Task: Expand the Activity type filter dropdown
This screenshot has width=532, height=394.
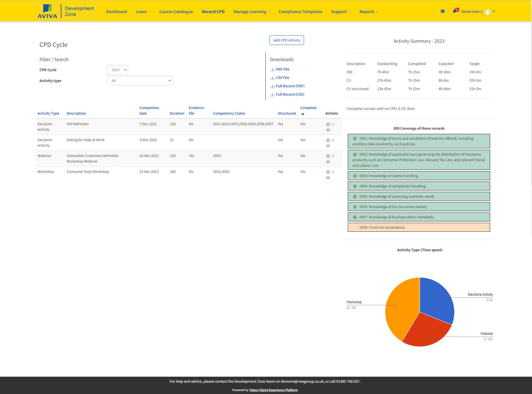Action: pyautogui.click(x=139, y=81)
